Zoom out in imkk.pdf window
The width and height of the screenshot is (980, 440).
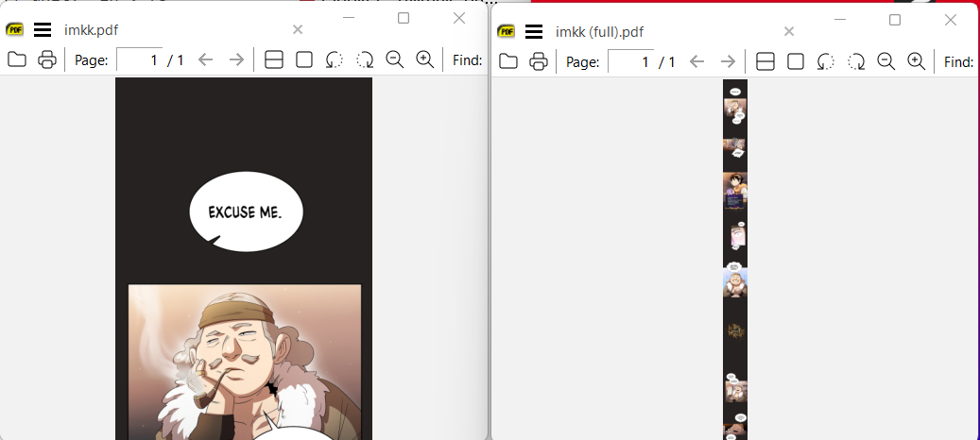point(395,59)
